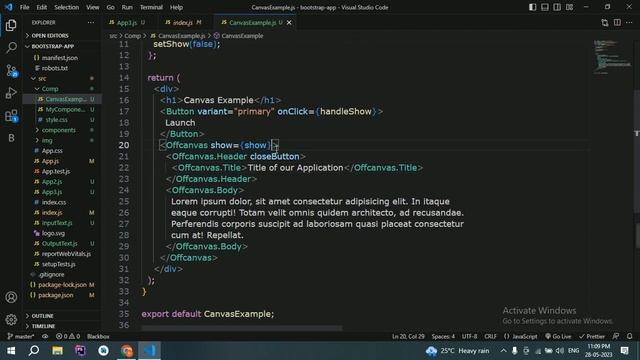Show hidden system tray icons

(x=503, y=351)
